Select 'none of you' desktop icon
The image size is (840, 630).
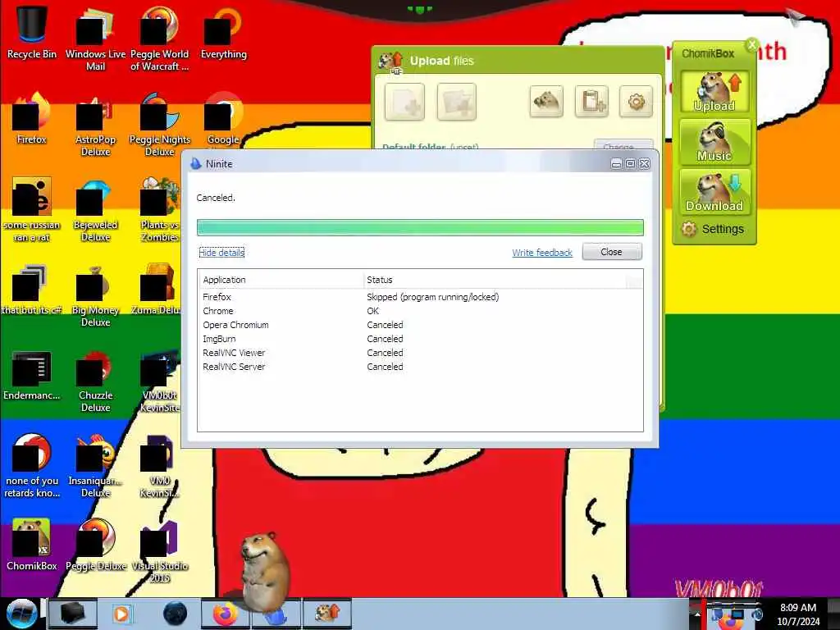32,465
